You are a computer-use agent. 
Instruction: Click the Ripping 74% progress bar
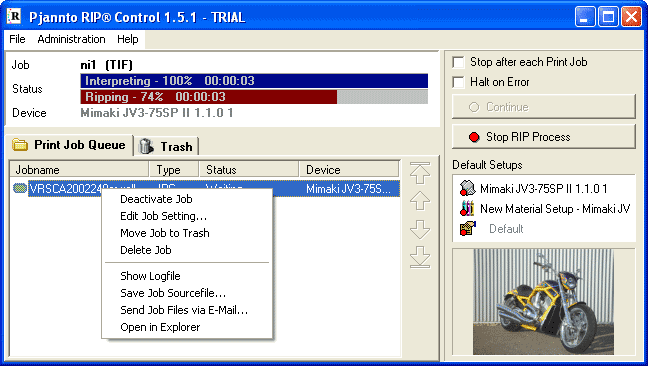click(x=254, y=97)
